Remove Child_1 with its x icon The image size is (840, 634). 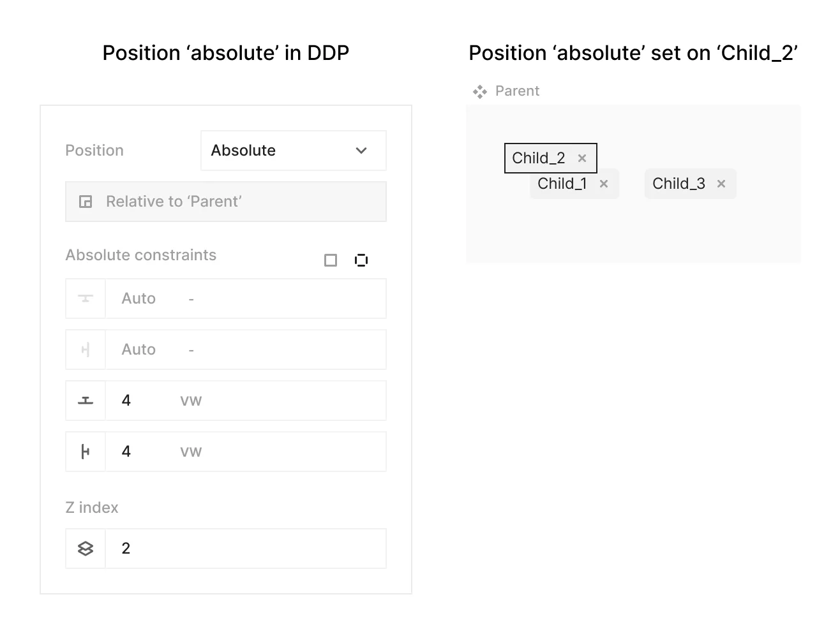604,184
